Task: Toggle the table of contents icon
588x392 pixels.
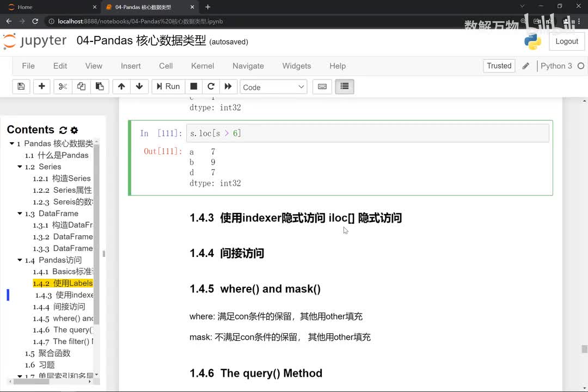Action: [x=344, y=87]
